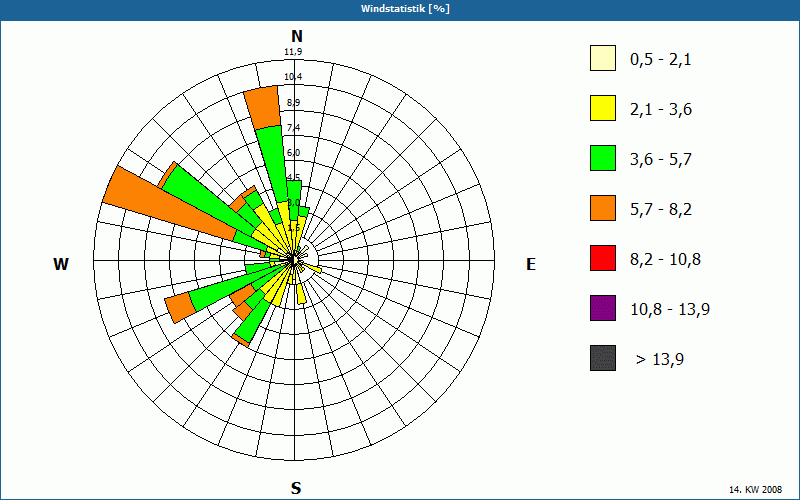This screenshot has height=500, width=800.
Task: Click the '11,9' ring scale value
Action: click(x=293, y=52)
